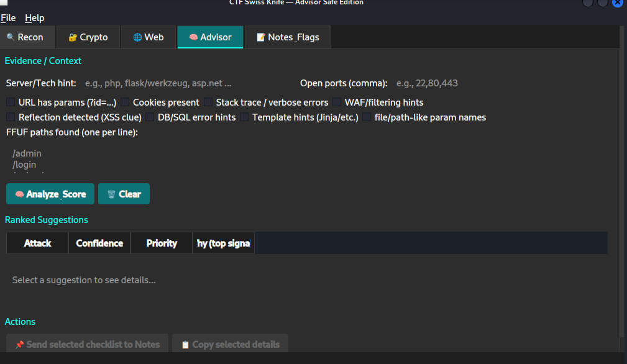The width and height of the screenshot is (627, 364).
Task: Open the File menu
Action: (x=8, y=18)
